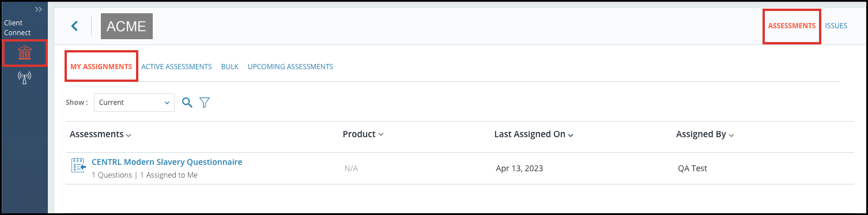
Task: Open CENTRL Modern Slavery Questionnaire link
Action: pyautogui.click(x=167, y=162)
